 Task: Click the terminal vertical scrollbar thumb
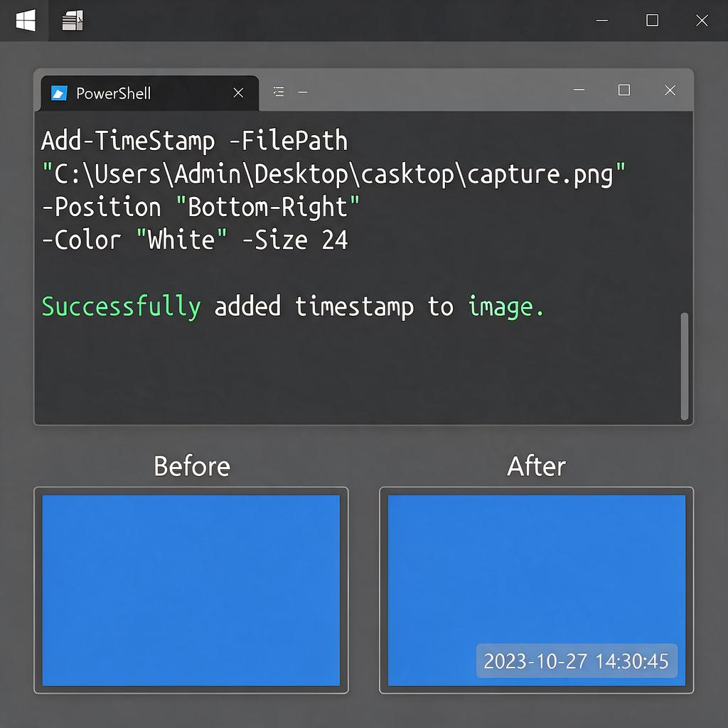pos(685,366)
